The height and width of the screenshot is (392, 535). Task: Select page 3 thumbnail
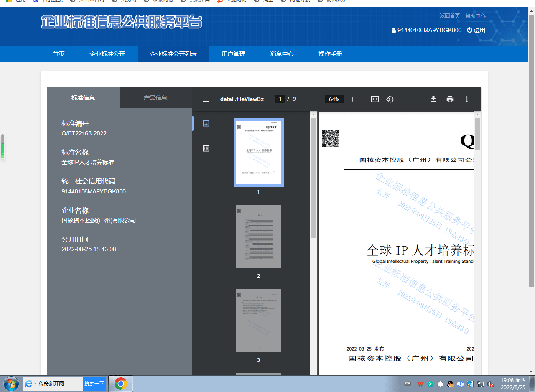tap(259, 321)
